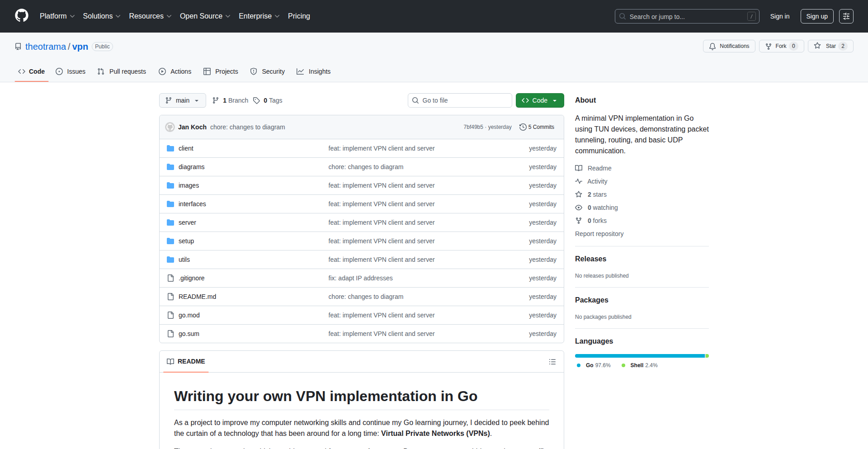Go to the Insights tab
Viewport: 868px width, 449px height.
tap(314, 71)
